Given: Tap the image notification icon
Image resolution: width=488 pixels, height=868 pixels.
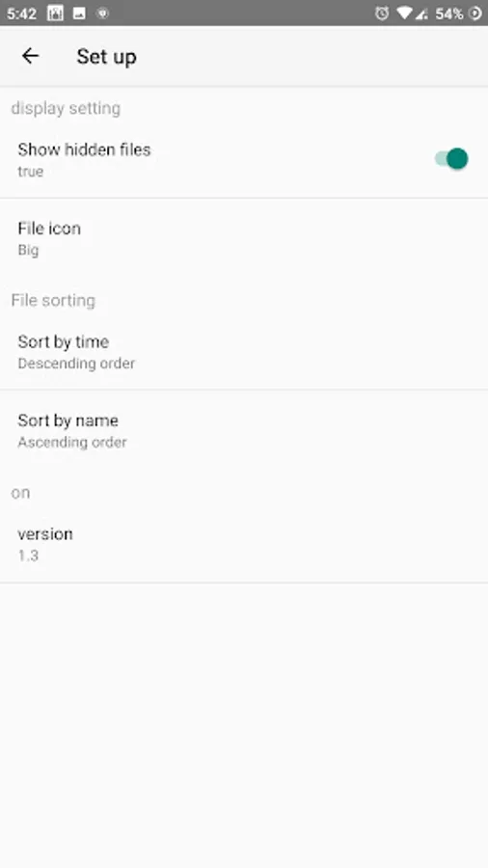Looking at the screenshot, I should [79, 14].
